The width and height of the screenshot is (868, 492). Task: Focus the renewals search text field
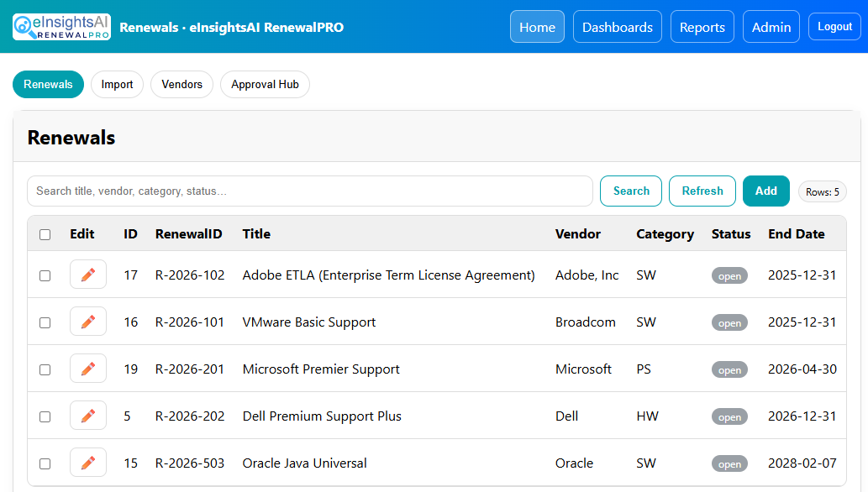pyautogui.click(x=309, y=191)
